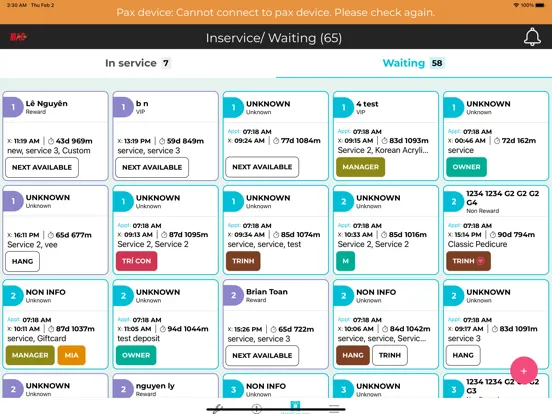This screenshot has width=552, height=414.
Task: Tap Hang tag on Service 2, vee card
Action: [23, 262]
